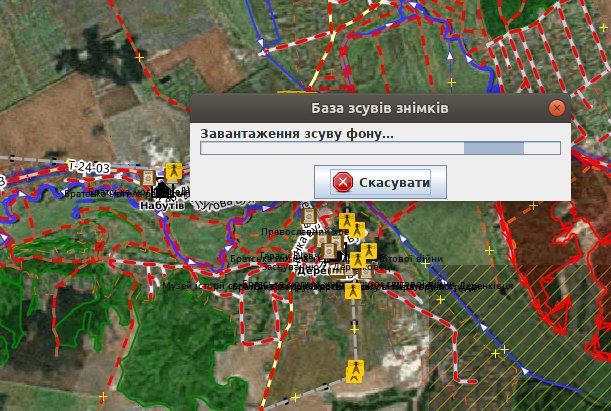Select the power tower below the overlapping village labels
Viewport: 611px width, 411px height.
(353, 291)
